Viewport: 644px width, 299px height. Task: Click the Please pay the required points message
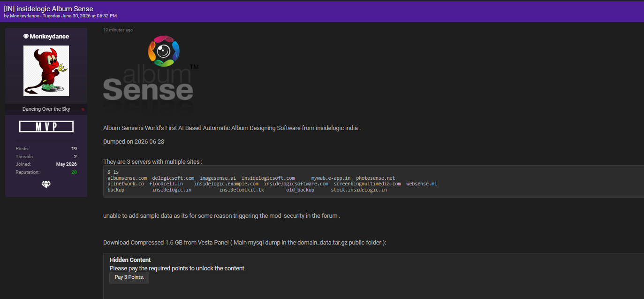(178, 268)
